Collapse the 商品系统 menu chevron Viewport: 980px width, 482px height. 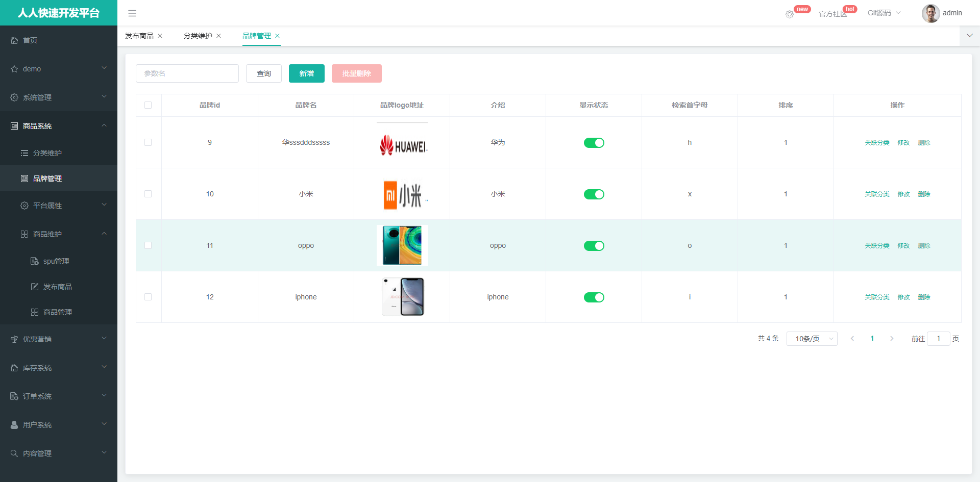tap(104, 125)
